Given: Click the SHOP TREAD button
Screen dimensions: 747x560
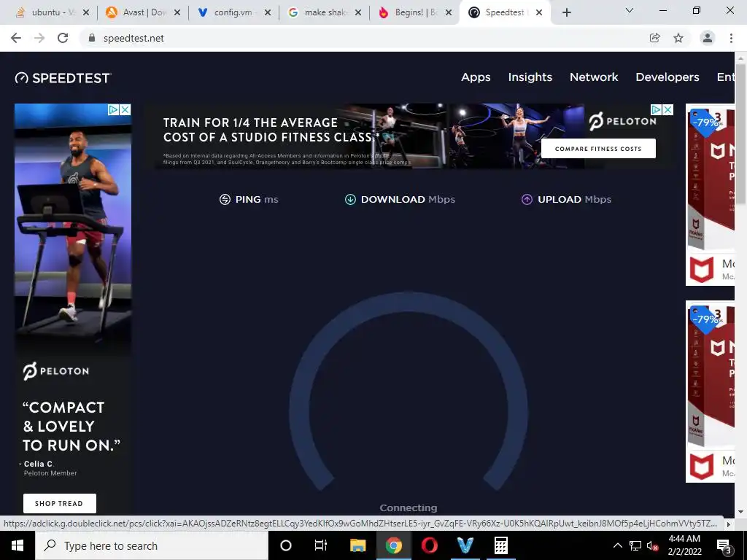Looking at the screenshot, I should 60,503.
